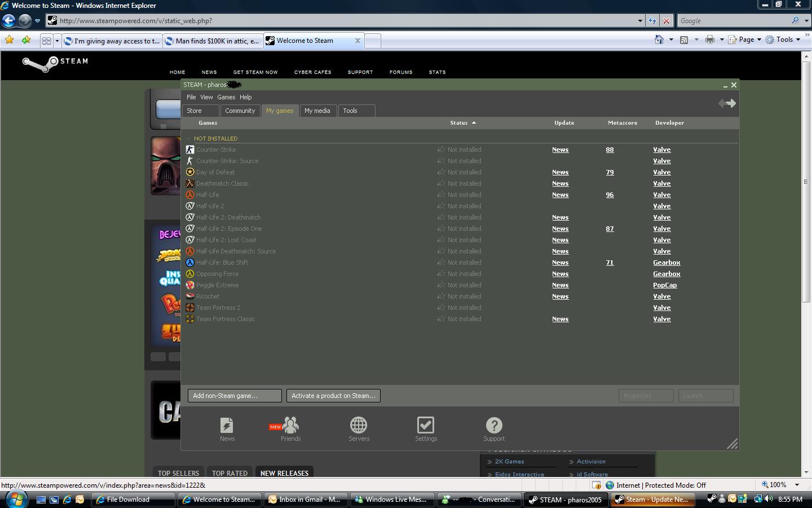Open the Servers globe icon

tap(359, 425)
